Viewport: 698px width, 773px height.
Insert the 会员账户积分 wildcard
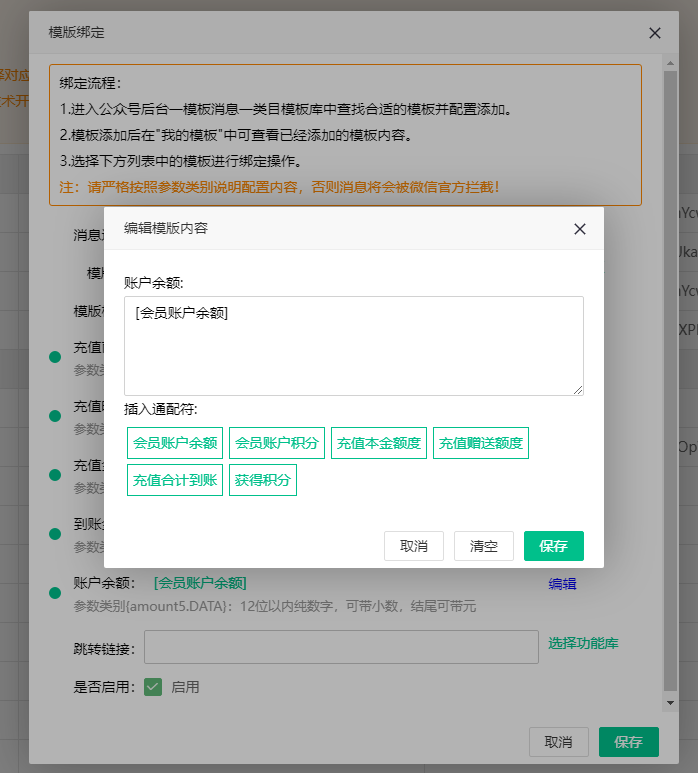click(277, 443)
